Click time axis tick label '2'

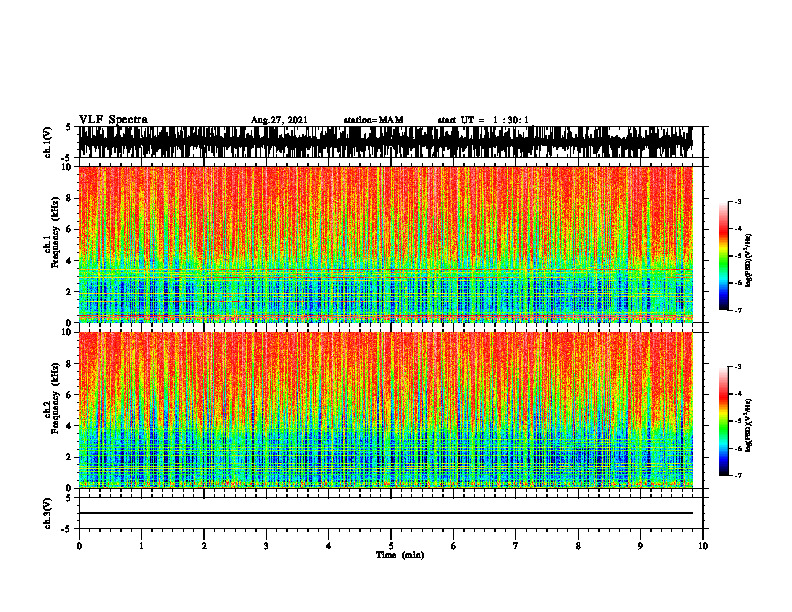pyautogui.click(x=204, y=546)
